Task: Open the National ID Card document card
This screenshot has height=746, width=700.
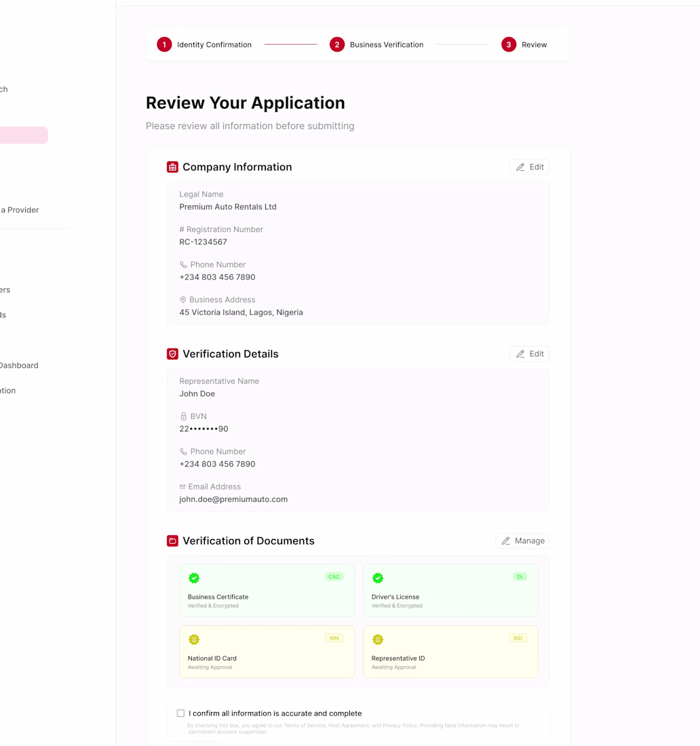Action: coord(267,652)
